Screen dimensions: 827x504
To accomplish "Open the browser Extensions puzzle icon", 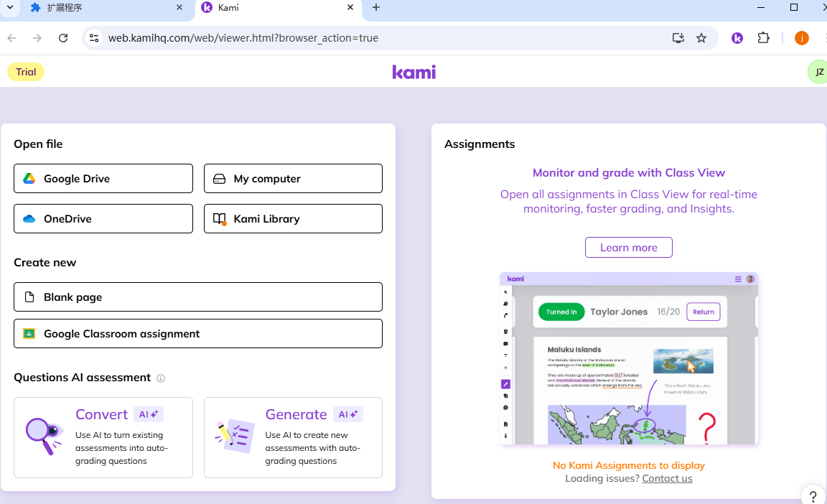I will (763, 38).
